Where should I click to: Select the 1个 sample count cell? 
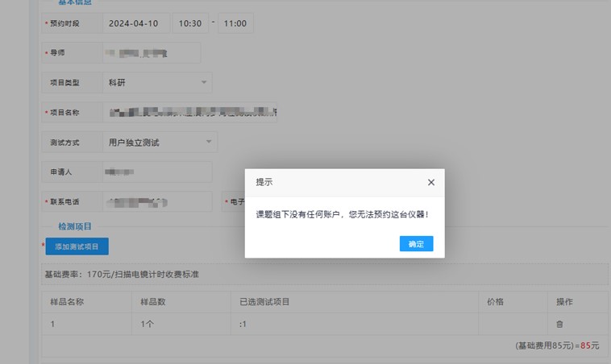[148, 325]
